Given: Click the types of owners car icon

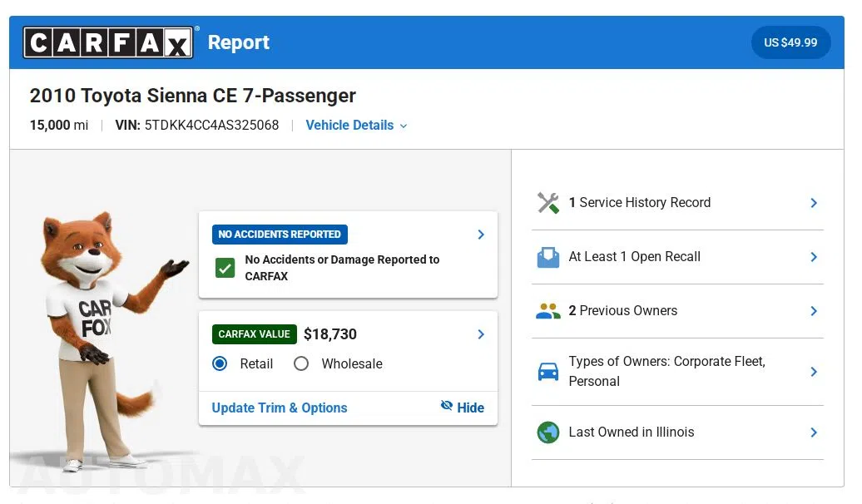Looking at the screenshot, I should tap(548, 372).
